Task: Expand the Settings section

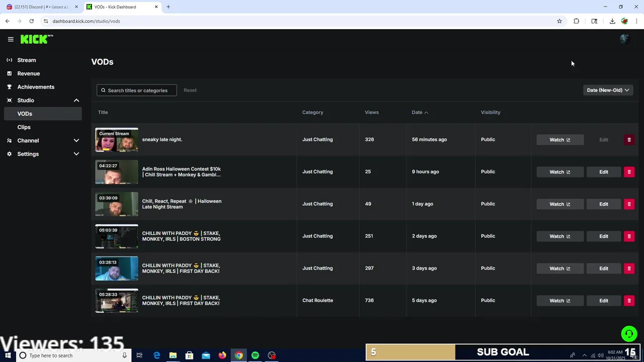Action: point(76,154)
